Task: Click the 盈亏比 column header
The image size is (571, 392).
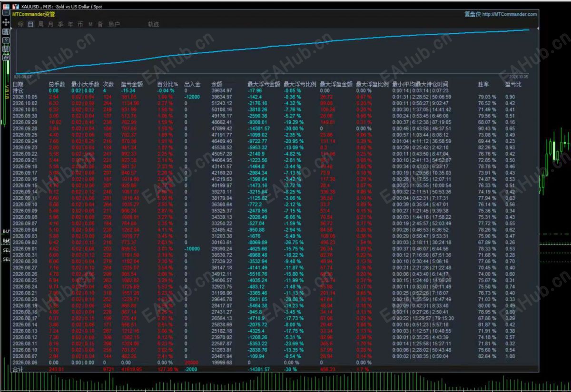Action: (x=513, y=84)
